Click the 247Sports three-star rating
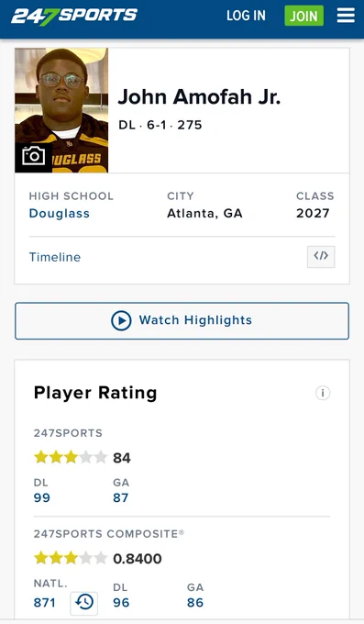364x624 pixels. coord(71,457)
